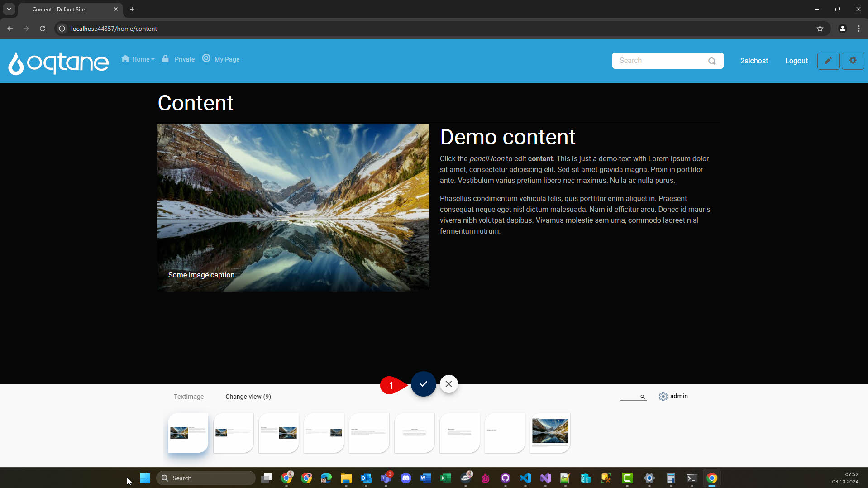Open the Oqtane control panel gear
Viewport: 868px width, 488px height.
[853, 61]
